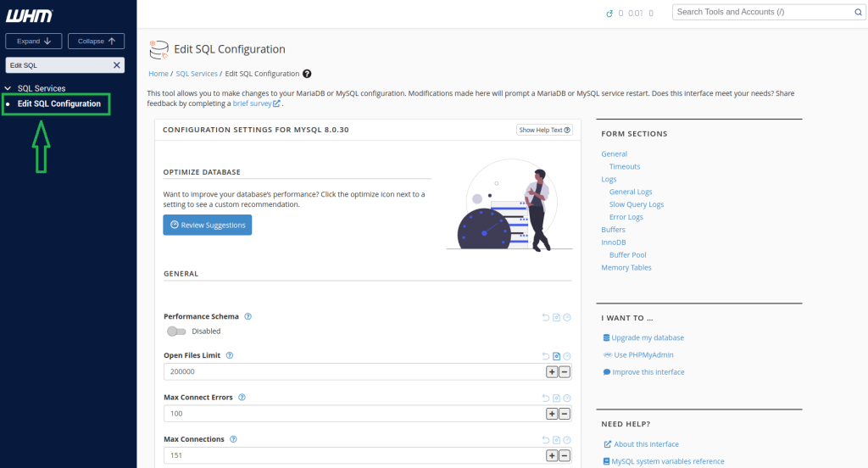Click the help icon next to Open Files Limit
Viewport: 868px width, 468px height.
230,356
